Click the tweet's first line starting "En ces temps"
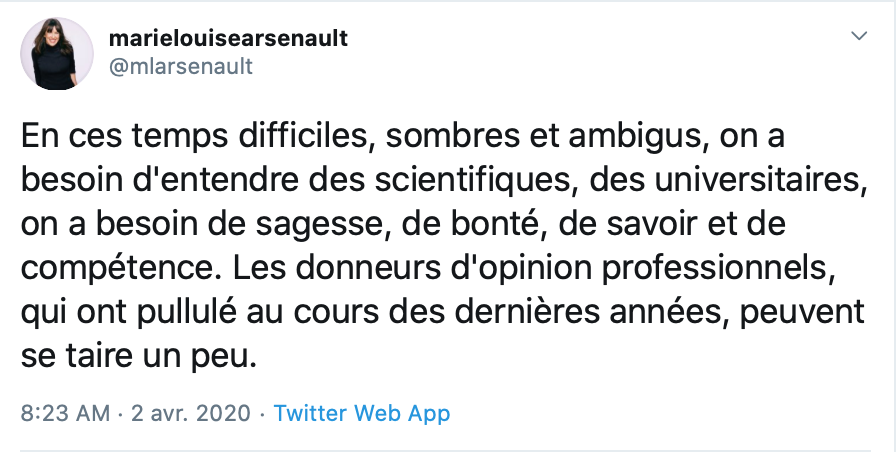 (x=402, y=137)
